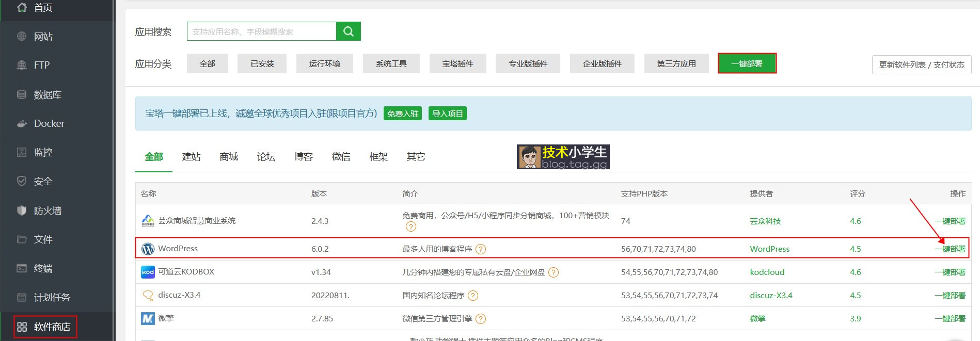The image size is (980, 341).
Task: Click the green search magnifier button
Action: point(348,31)
